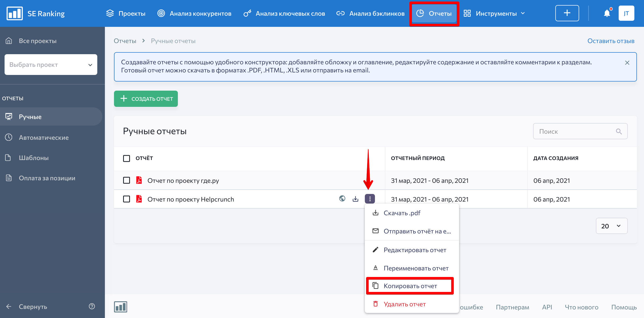
Task: Click the three-dot menu for Helpcrunch report
Action: click(370, 199)
